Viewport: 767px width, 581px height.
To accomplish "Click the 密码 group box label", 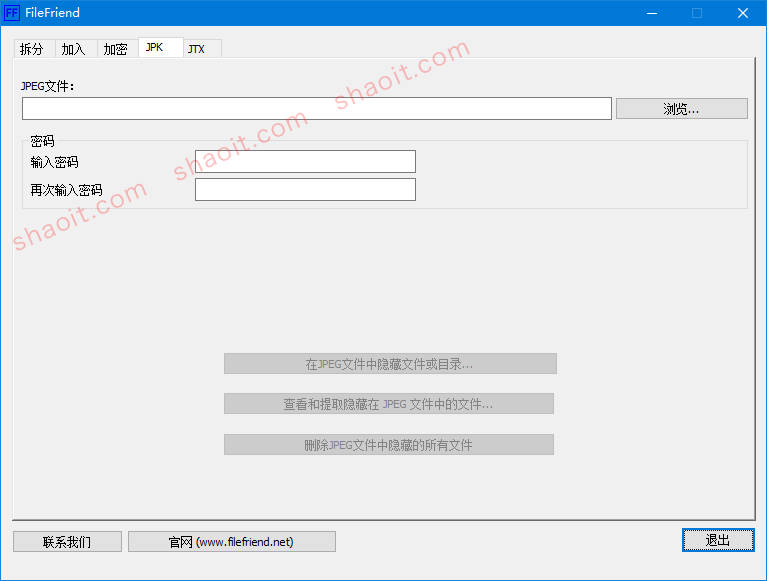I will (42, 141).
